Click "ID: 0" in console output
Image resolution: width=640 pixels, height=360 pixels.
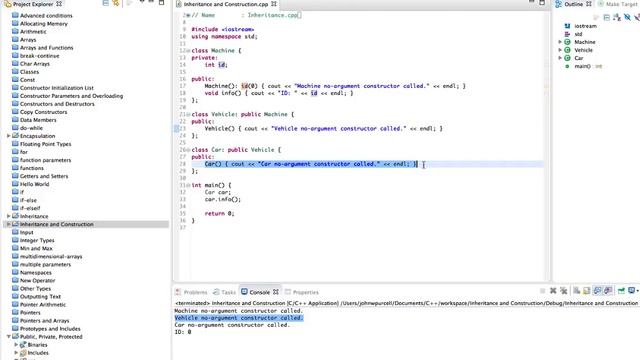[x=183, y=332]
